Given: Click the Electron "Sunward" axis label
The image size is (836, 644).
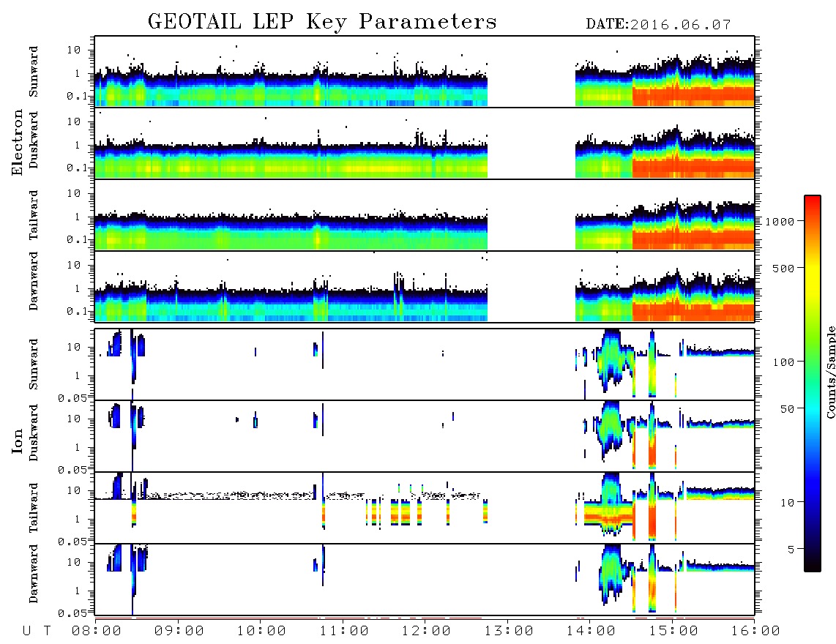Looking at the screenshot, I should tap(34, 72).
